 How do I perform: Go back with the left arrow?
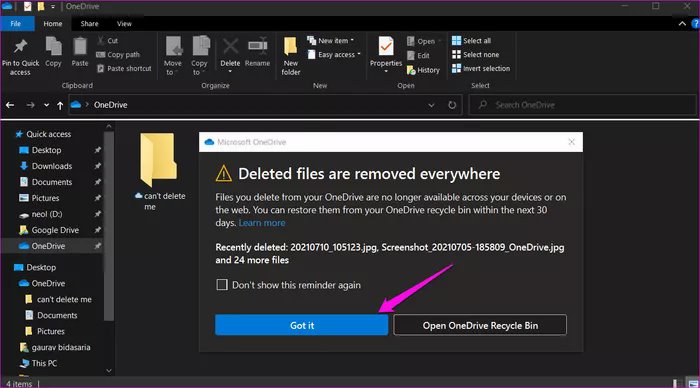[10, 105]
